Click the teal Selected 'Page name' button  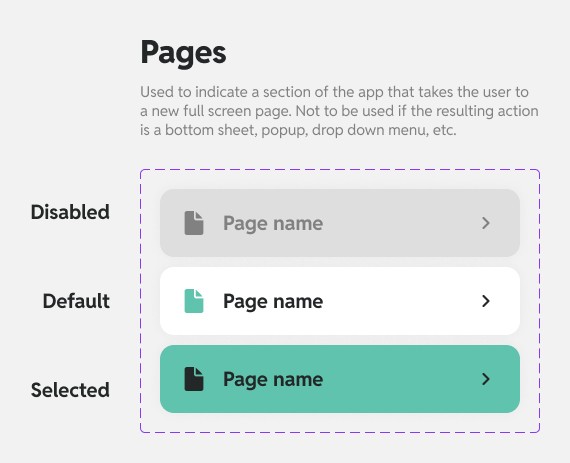340,379
